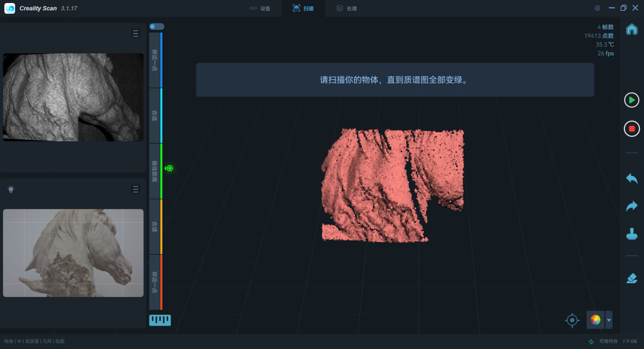Click the scan mode status text at bottom left
644x349 pixels.
34,341
